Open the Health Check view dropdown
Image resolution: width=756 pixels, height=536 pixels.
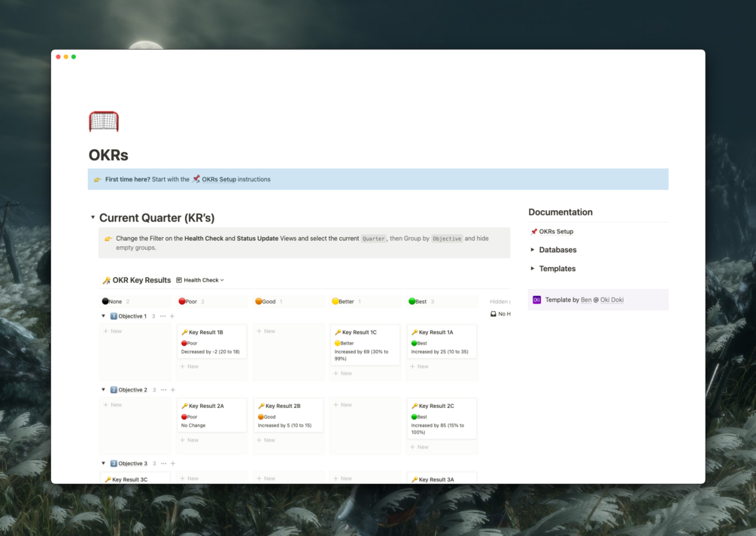click(200, 280)
